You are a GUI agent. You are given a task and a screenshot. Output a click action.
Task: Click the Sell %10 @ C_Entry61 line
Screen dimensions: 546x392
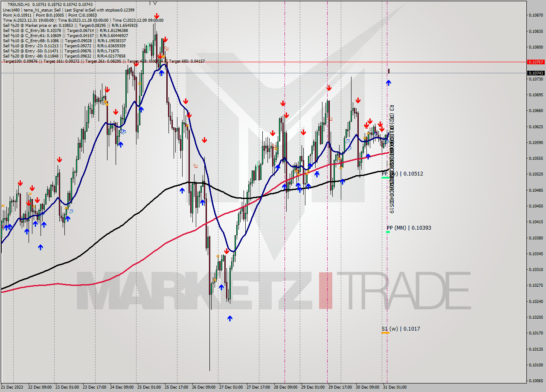65,35
